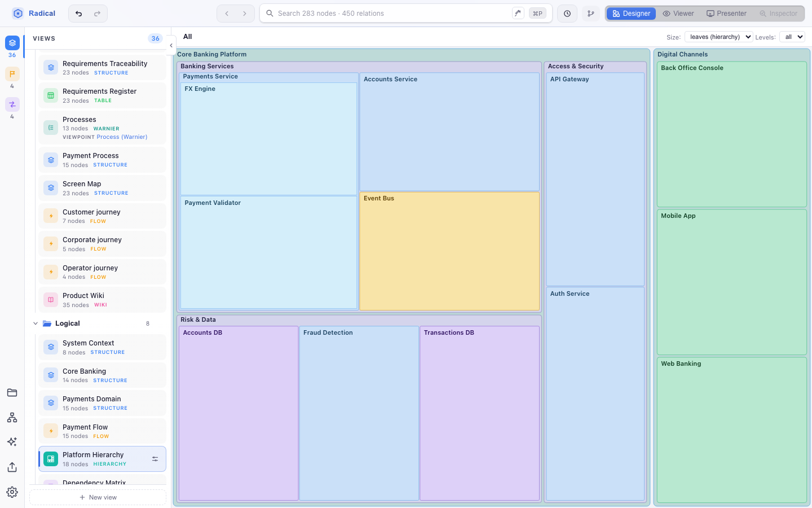Click the redo arrow icon
The image size is (812, 508).
click(97, 14)
